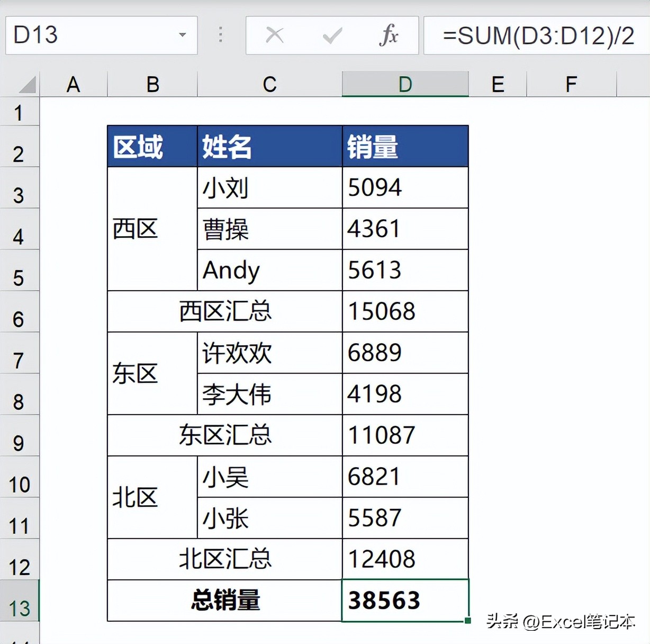Select row header 2
The height and width of the screenshot is (644, 650).
(x=20, y=154)
